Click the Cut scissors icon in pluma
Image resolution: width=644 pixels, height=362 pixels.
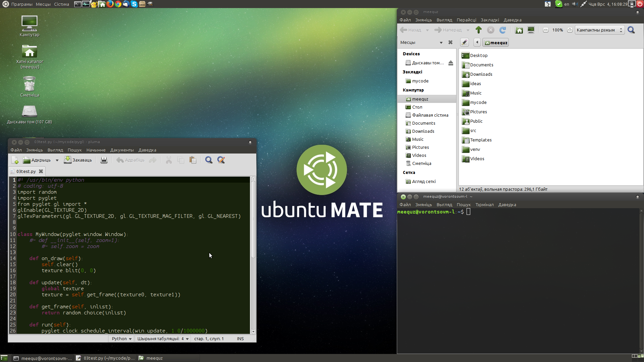[x=169, y=160]
